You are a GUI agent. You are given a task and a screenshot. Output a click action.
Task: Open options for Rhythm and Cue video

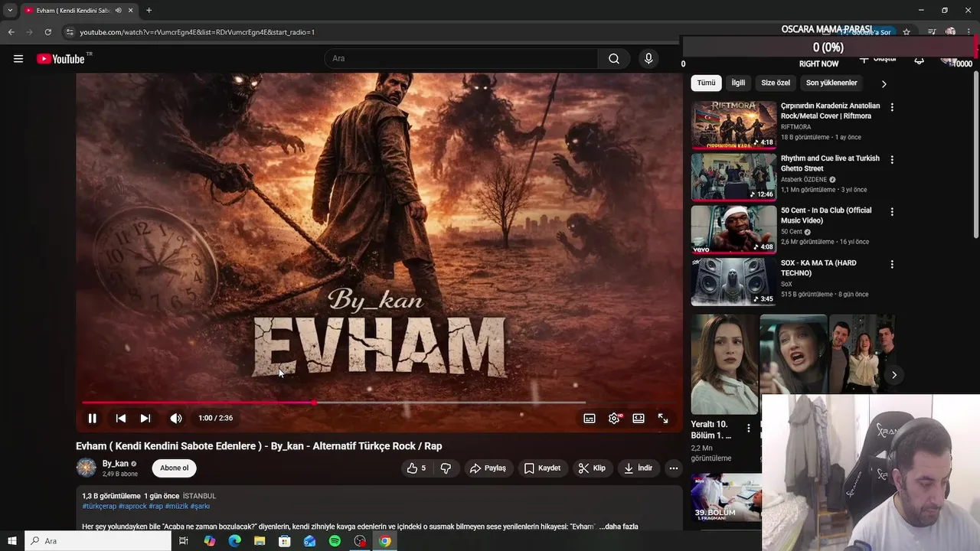(892, 160)
